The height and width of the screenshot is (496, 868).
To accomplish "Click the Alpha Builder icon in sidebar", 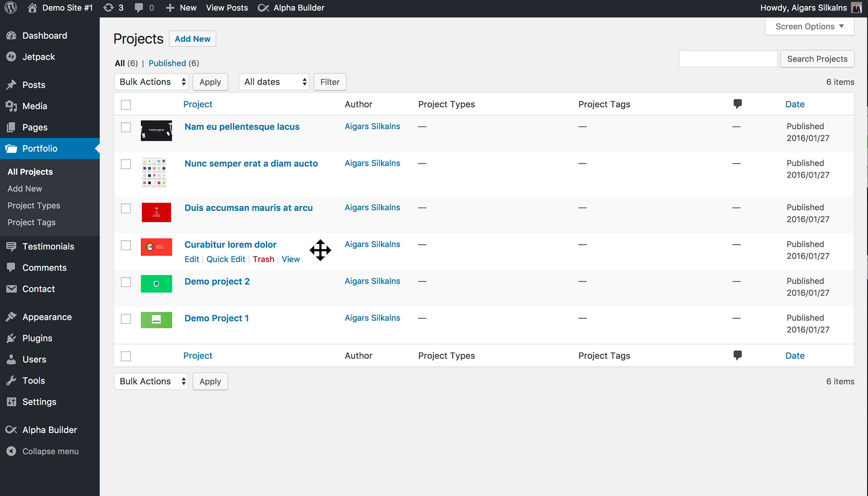I will pos(11,429).
